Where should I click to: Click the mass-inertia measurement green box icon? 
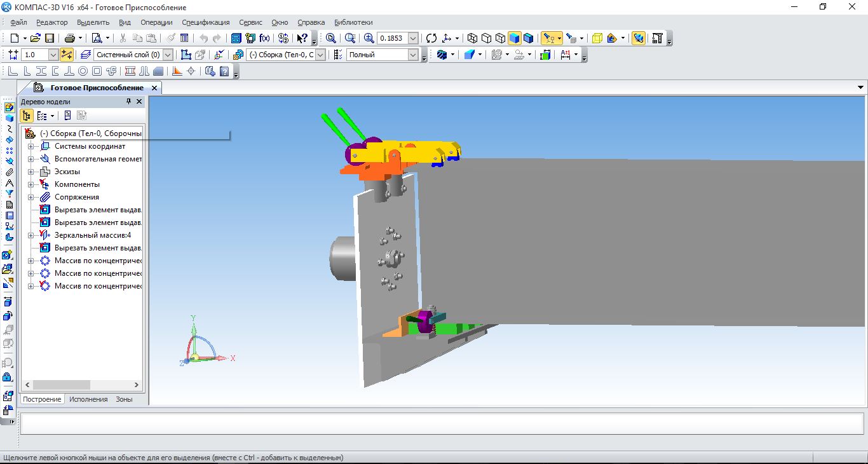[545, 55]
